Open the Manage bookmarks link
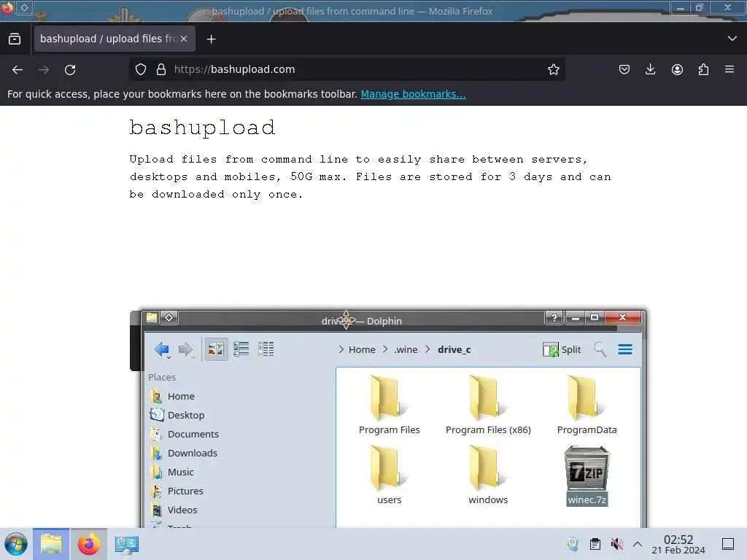 tap(413, 94)
